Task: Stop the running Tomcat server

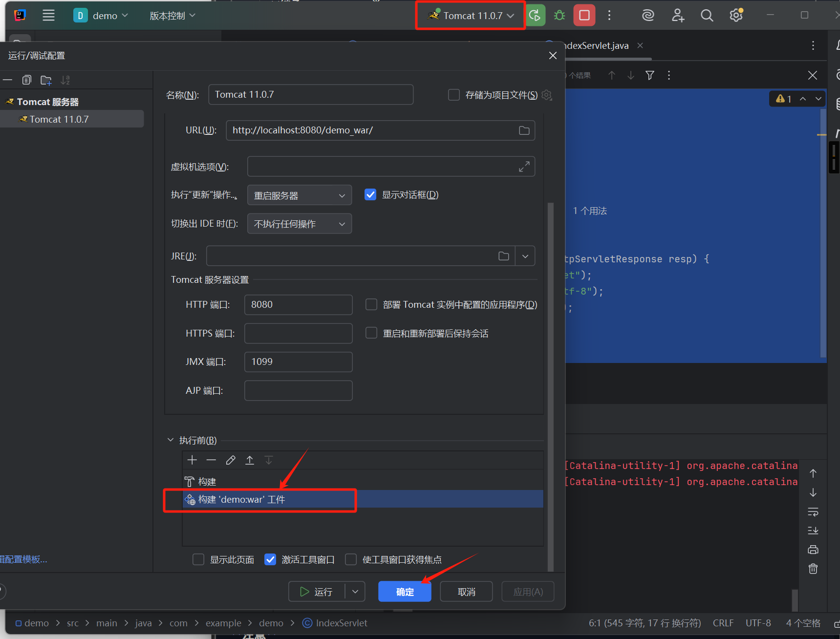Action: click(584, 15)
